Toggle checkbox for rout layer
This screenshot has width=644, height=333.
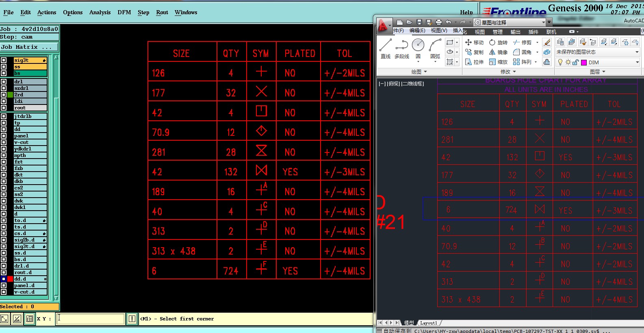4,108
